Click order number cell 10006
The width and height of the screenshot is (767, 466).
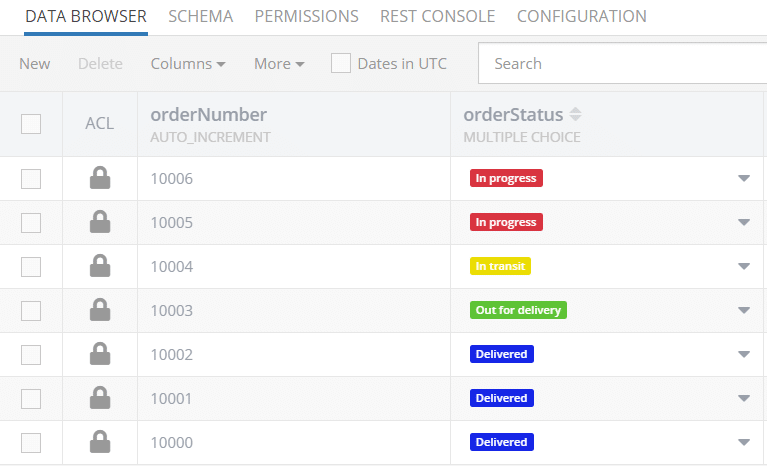pyautogui.click(x=294, y=178)
